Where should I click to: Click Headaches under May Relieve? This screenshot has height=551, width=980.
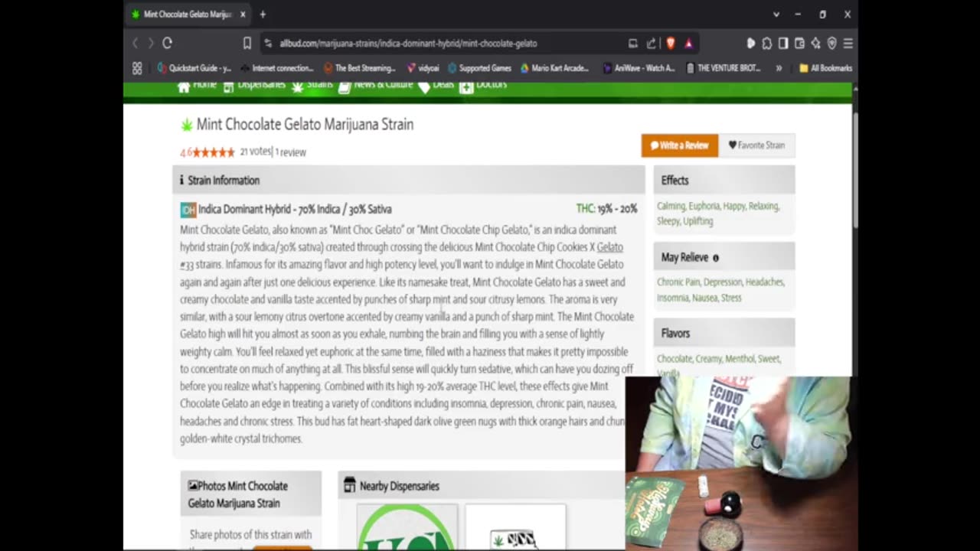click(765, 282)
